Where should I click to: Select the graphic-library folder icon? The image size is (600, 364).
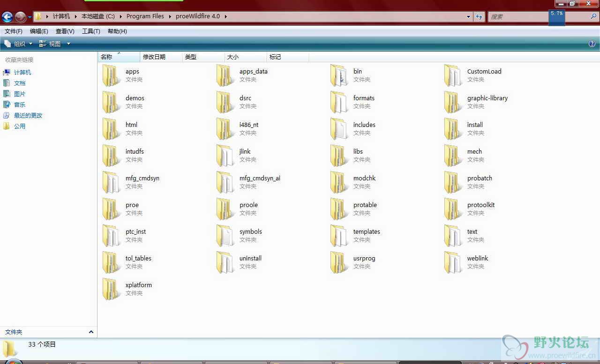453,102
